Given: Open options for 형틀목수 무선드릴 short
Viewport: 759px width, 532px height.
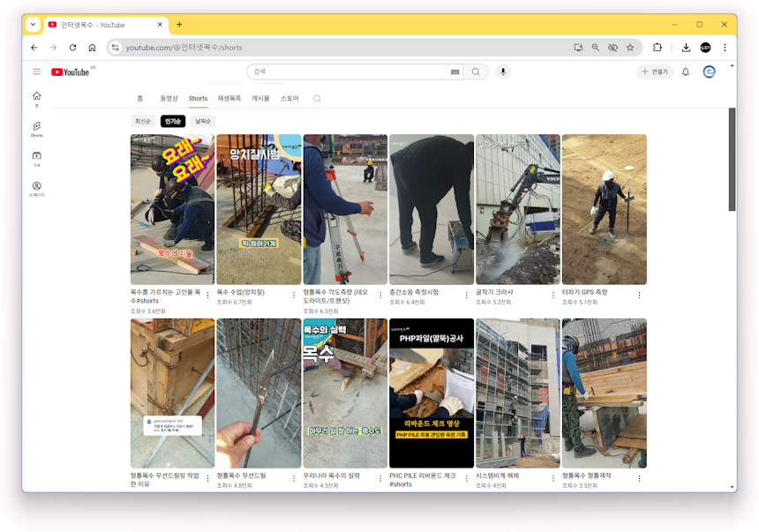Looking at the screenshot, I should tap(294, 478).
